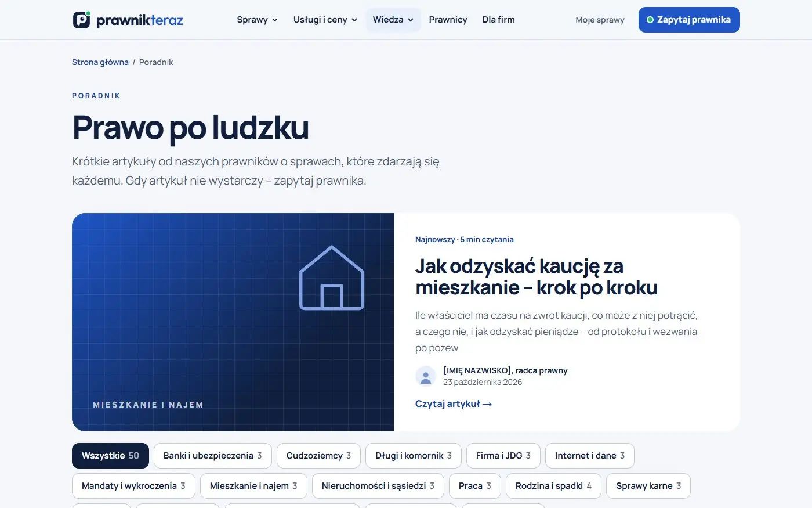Filter by Internet i dane
The image size is (812, 508).
point(590,456)
